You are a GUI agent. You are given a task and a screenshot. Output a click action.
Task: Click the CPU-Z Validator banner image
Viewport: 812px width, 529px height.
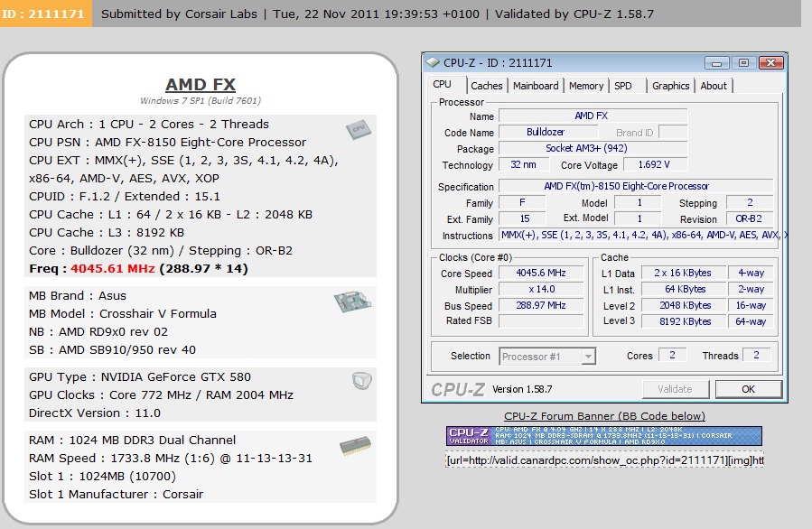(x=604, y=436)
